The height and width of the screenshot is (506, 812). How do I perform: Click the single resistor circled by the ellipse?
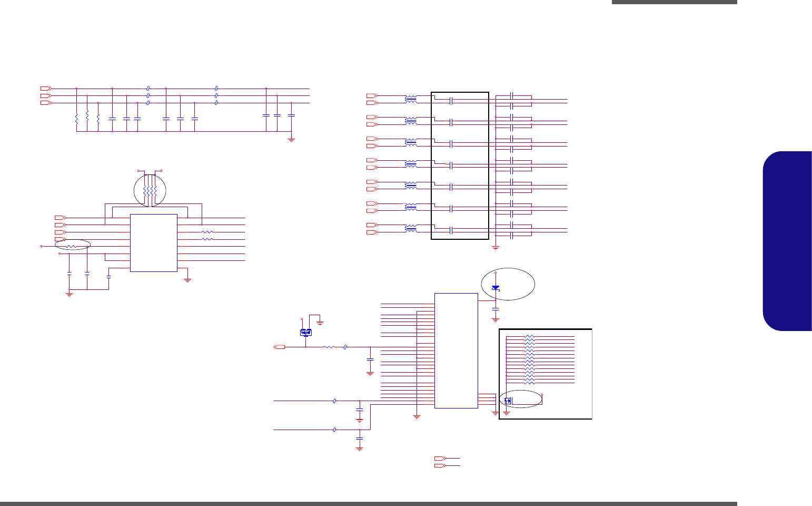tap(72, 247)
